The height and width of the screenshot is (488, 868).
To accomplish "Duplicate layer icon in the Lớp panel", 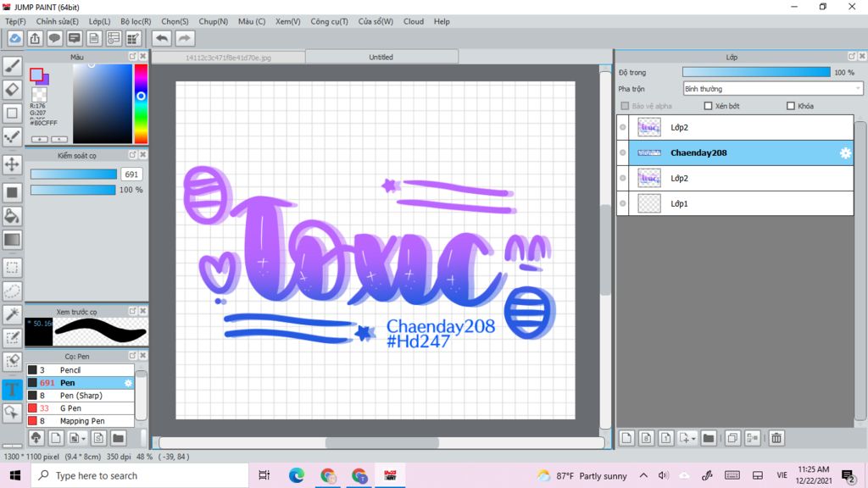I will click(x=732, y=438).
